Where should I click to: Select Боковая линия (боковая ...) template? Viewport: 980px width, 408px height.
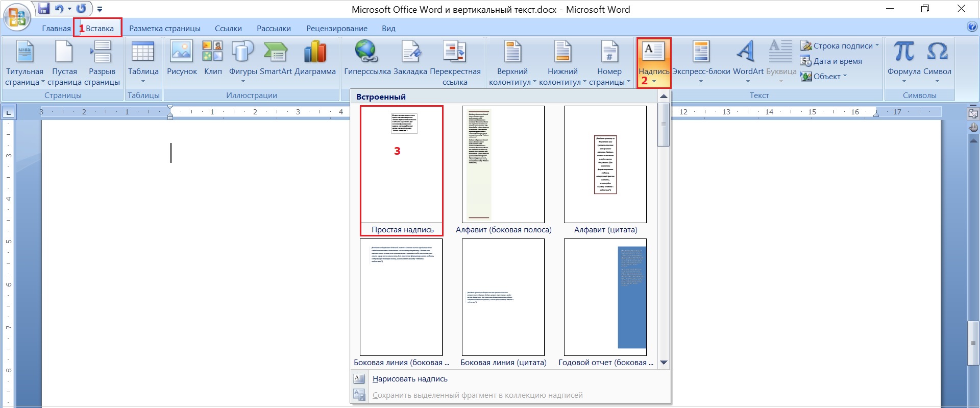pyautogui.click(x=401, y=303)
